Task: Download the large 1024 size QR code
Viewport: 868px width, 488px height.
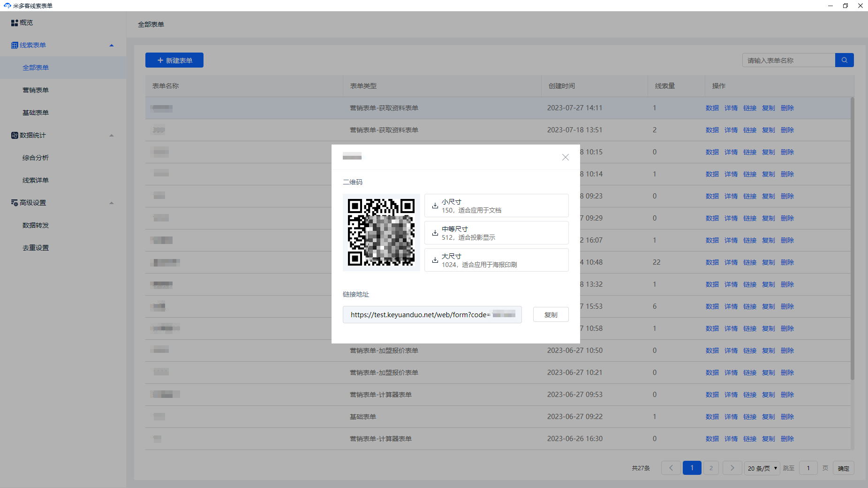Action: (x=496, y=260)
